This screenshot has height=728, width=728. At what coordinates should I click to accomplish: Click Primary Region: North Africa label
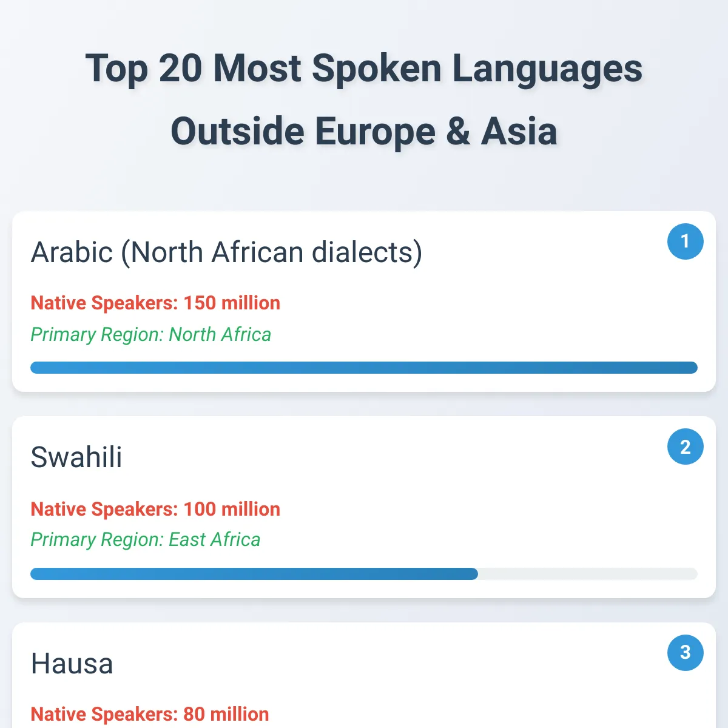point(150,334)
